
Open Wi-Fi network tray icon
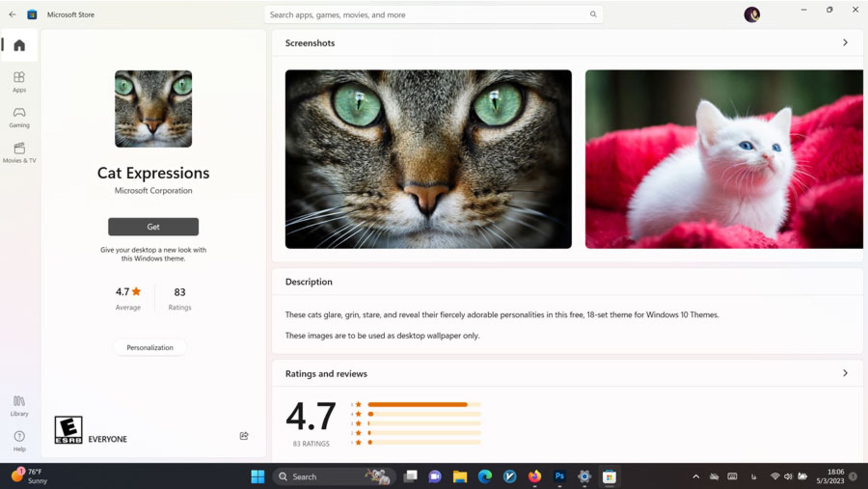(775, 476)
